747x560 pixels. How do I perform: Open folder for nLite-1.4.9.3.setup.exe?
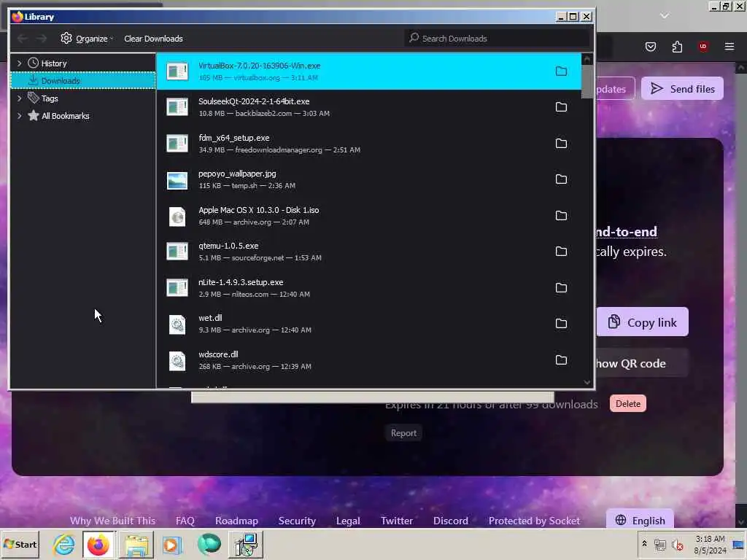point(561,287)
